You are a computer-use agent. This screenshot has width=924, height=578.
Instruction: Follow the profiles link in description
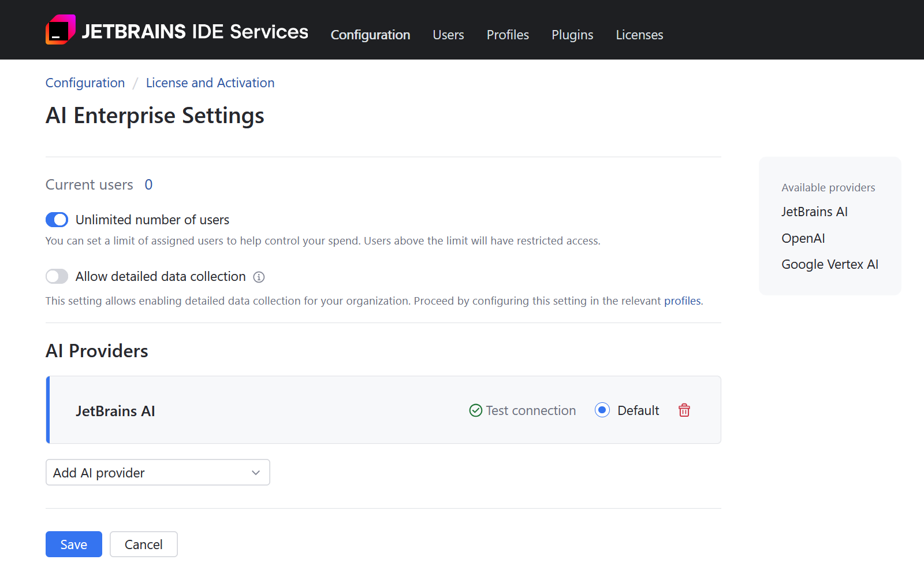[x=682, y=301]
